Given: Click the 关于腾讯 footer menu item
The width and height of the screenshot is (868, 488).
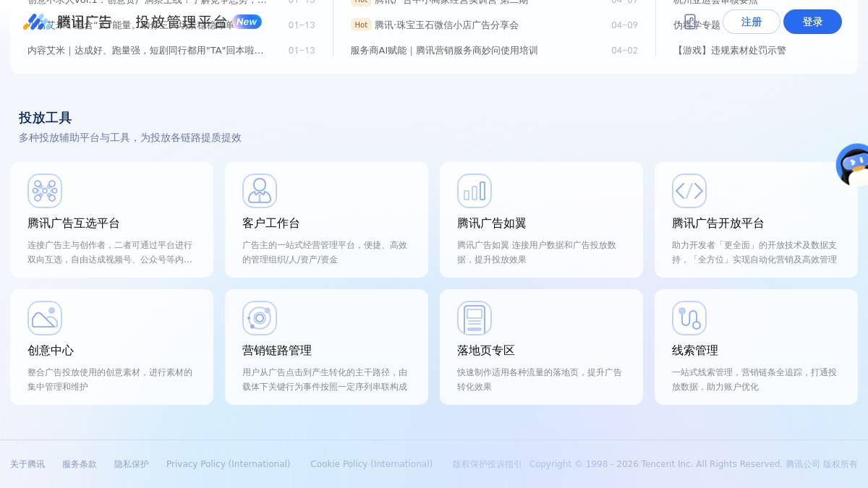Looking at the screenshot, I should 27,464.
